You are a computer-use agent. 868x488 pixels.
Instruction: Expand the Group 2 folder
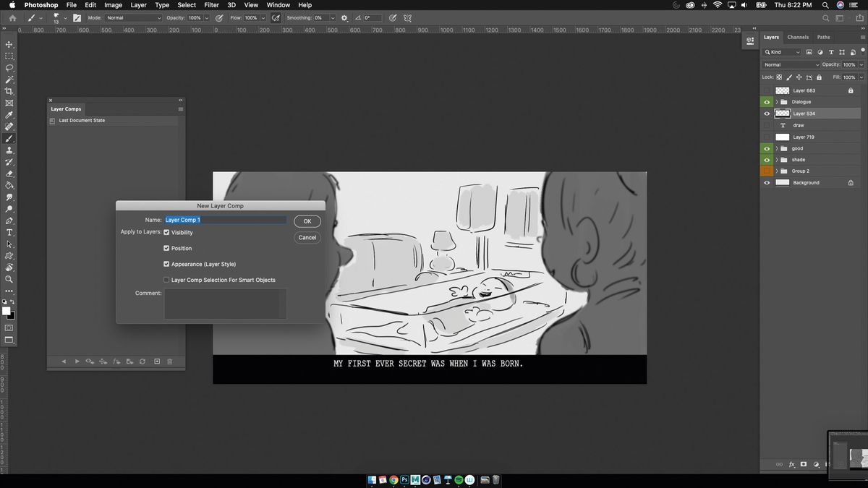tap(776, 171)
